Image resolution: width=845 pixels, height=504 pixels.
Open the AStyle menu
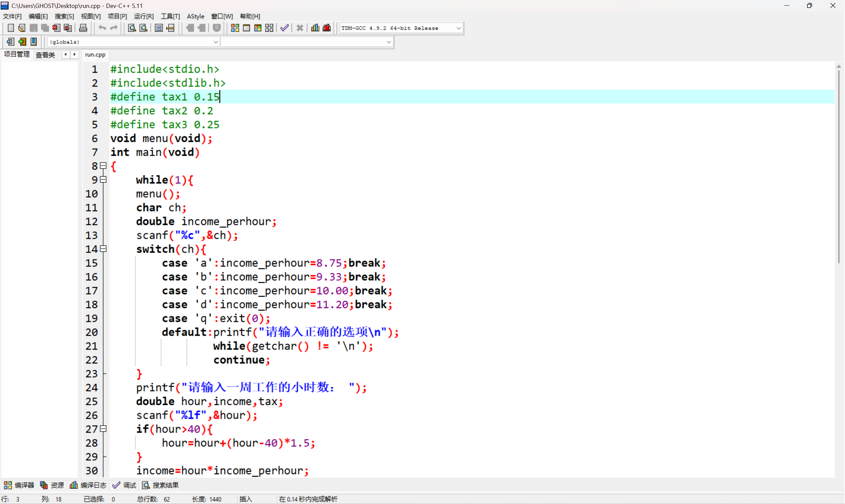pyautogui.click(x=195, y=16)
